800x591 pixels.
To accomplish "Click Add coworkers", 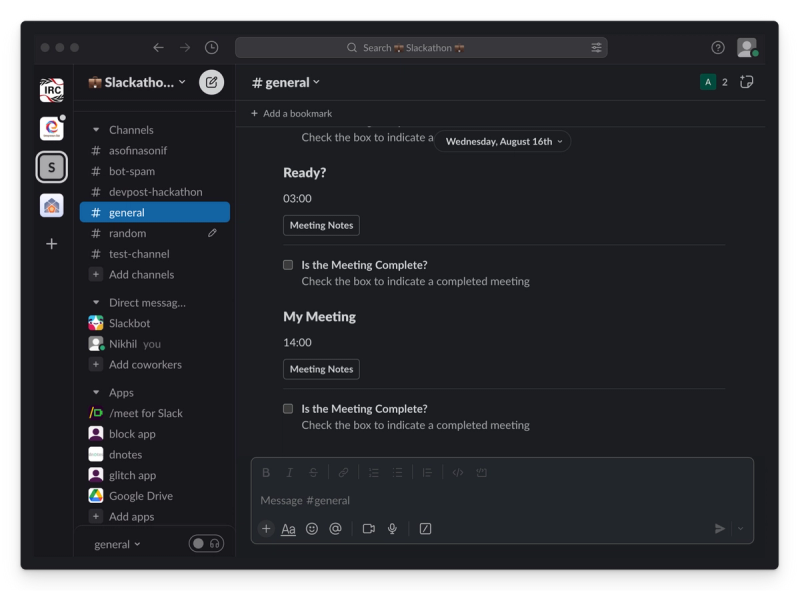I will tap(155, 364).
